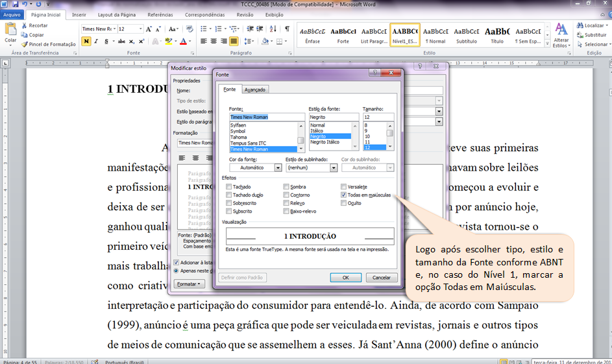Open the Formatar dropdown button
Viewport: 612px width, 364px height.
click(189, 284)
